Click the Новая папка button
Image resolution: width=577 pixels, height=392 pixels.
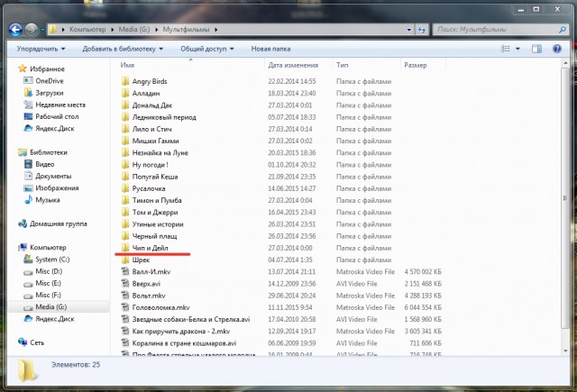[x=270, y=49]
